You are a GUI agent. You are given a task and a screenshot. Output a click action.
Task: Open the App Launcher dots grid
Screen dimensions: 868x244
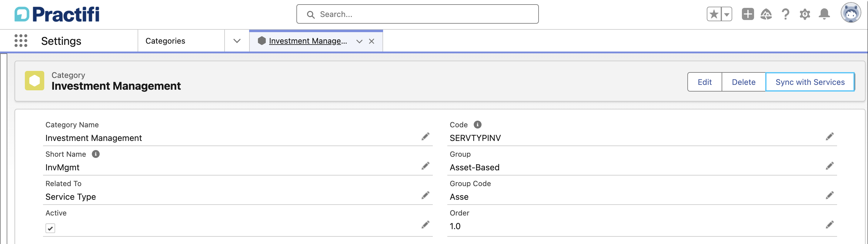tap(21, 41)
